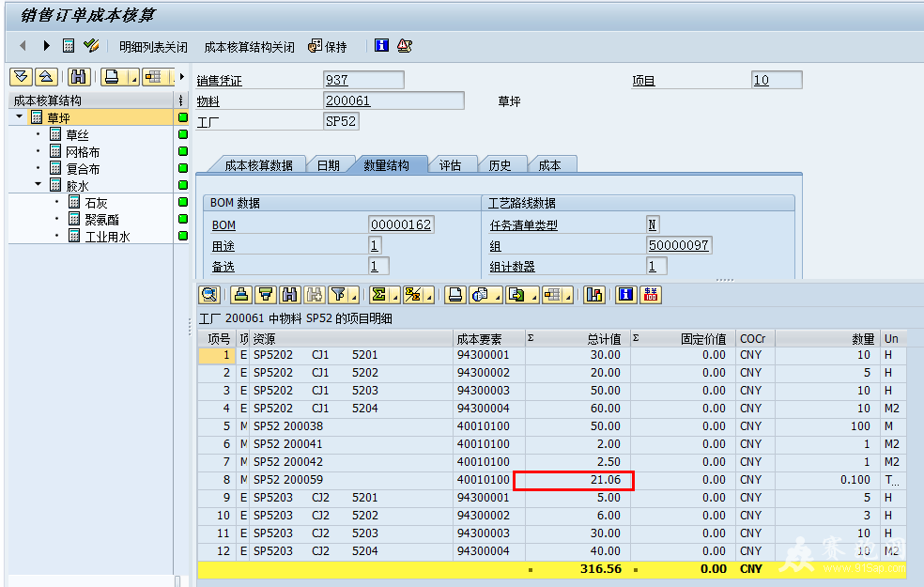Switch to 评估 tab
Viewport: 924px width, 587px height.
[450, 165]
